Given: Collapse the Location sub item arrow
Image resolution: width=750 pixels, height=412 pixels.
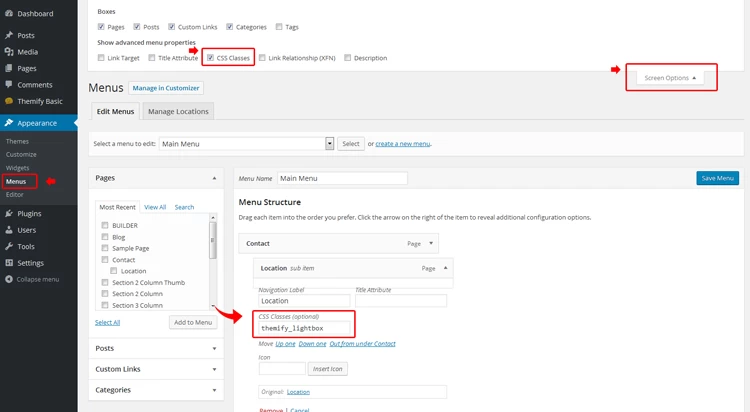Looking at the screenshot, I should [445, 268].
